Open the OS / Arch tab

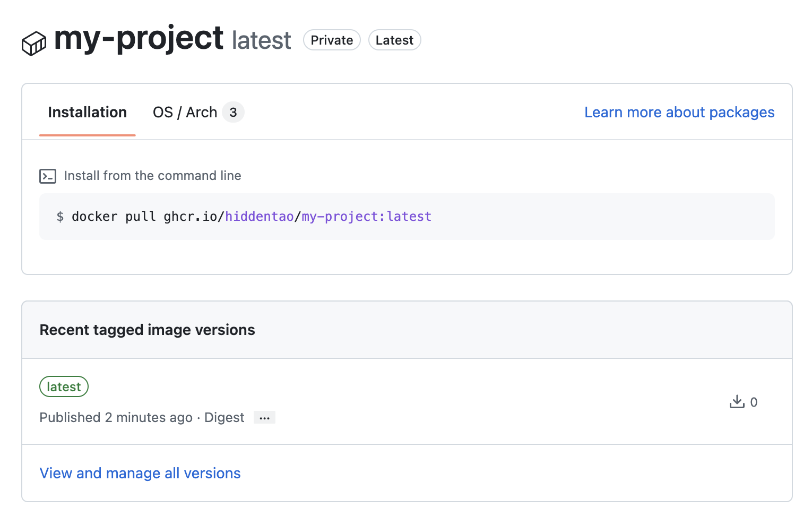pyautogui.click(x=185, y=113)
